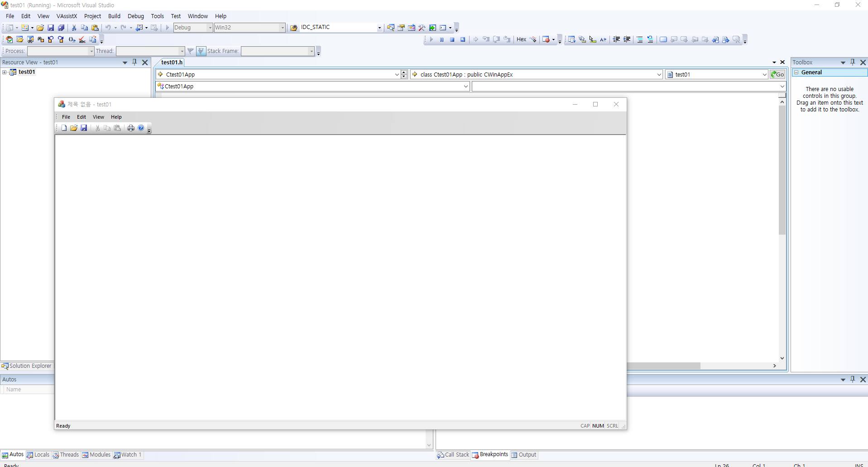The width and height of the screenshot is (868, 467).
Task: Open the Stack Frame dropdown
Action: pyautogui.click(x=312, y=51)
